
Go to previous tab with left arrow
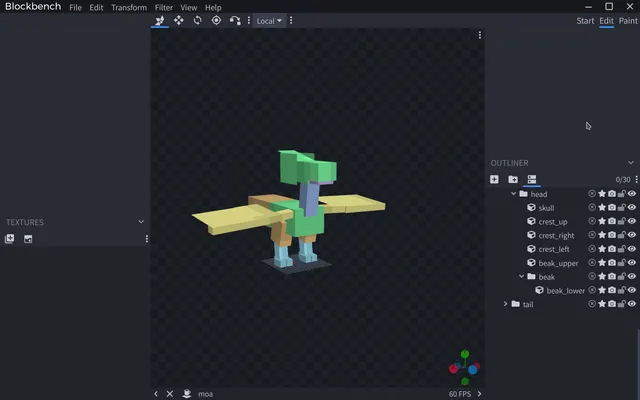click(x=156, y=393)
